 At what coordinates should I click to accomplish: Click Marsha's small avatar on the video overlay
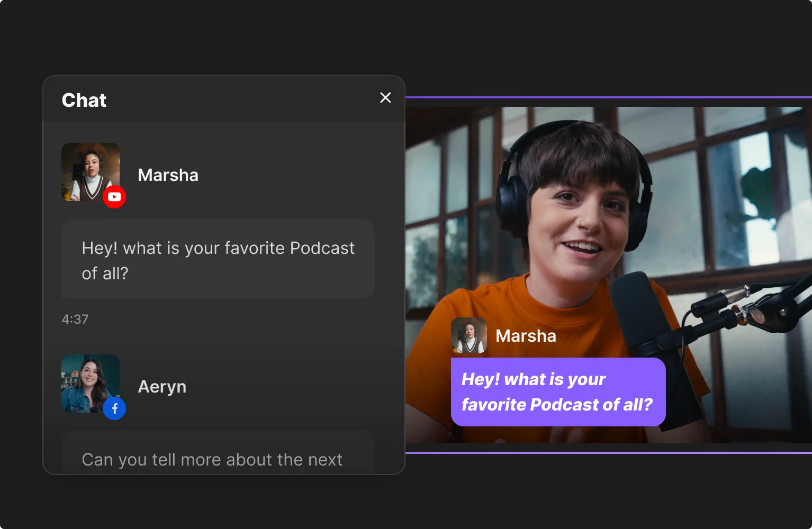coord(468,335)
